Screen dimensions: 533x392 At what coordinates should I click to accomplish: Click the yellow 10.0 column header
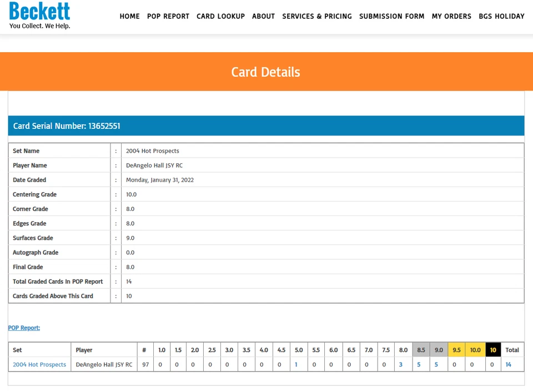[x=475, y=350]
